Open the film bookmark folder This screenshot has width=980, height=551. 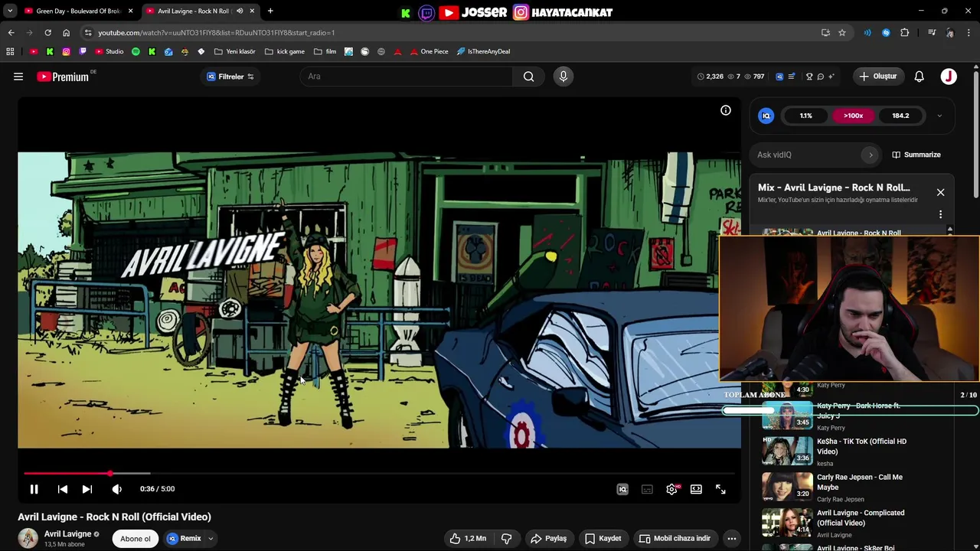(x=325, y=51)
